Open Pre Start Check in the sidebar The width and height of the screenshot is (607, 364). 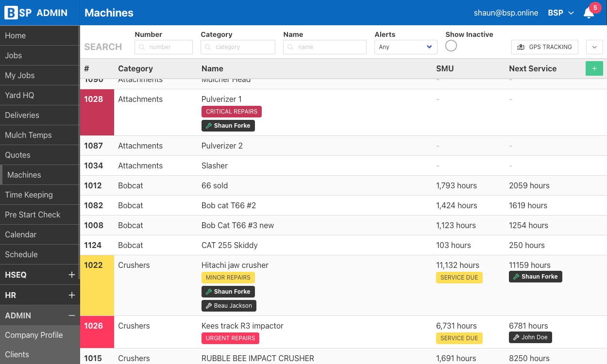coord(40,215)
